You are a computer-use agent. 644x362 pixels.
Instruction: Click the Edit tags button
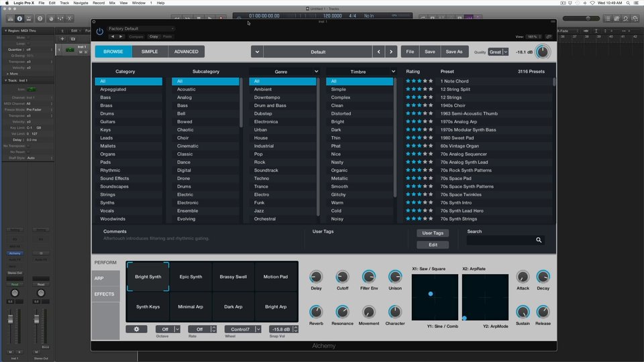pyautogui.click(x=433, y=245)
